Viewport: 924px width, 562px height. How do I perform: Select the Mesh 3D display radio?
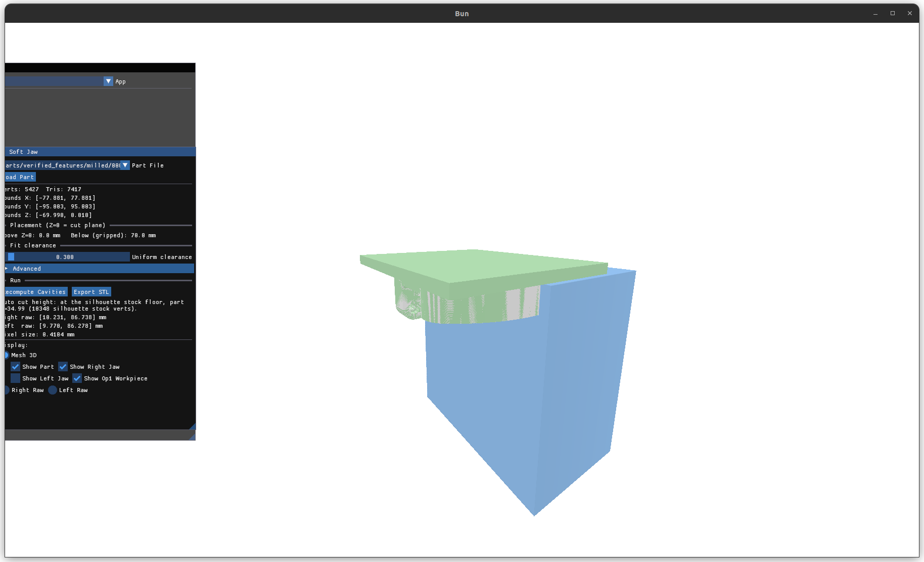(7, 355)
